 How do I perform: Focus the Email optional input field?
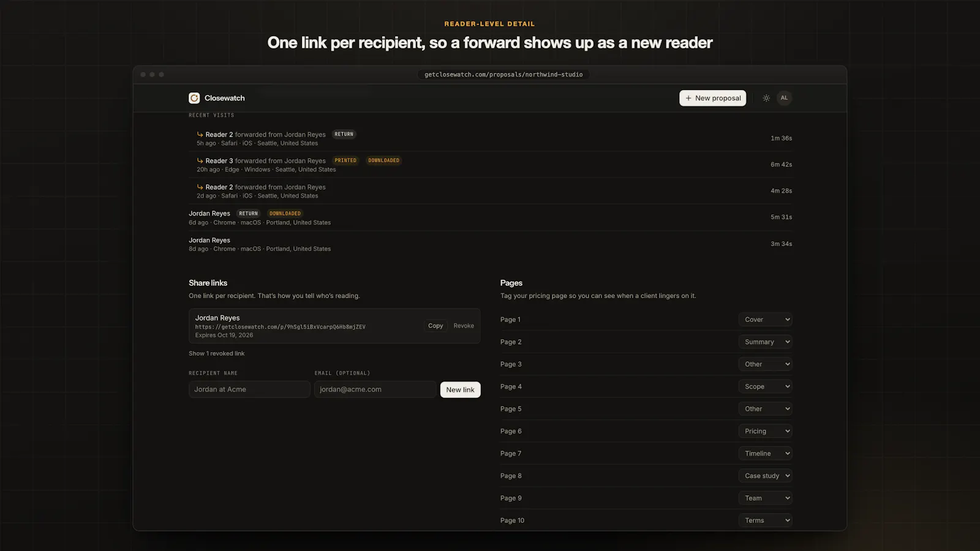pyautogui.click(x=375, y=389)
